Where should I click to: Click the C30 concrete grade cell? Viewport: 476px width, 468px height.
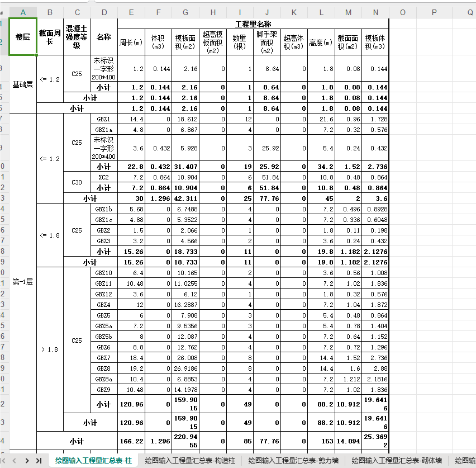tap(77, 182)
